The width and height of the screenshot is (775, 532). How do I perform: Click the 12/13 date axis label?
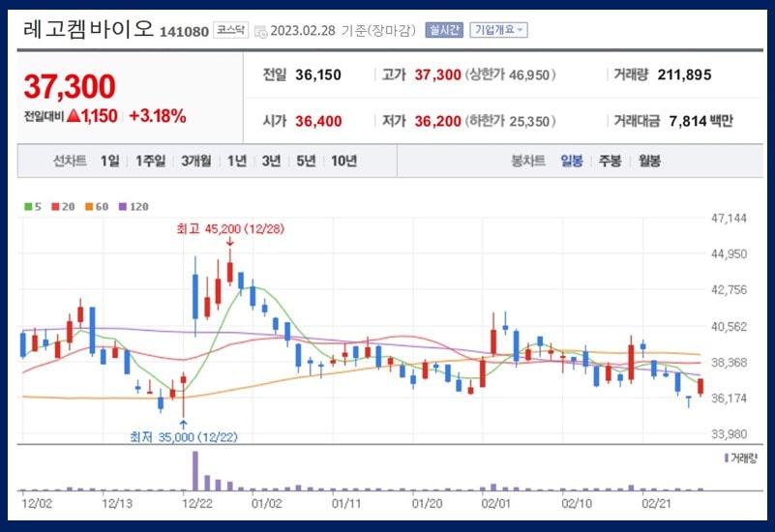coord(117,503)
